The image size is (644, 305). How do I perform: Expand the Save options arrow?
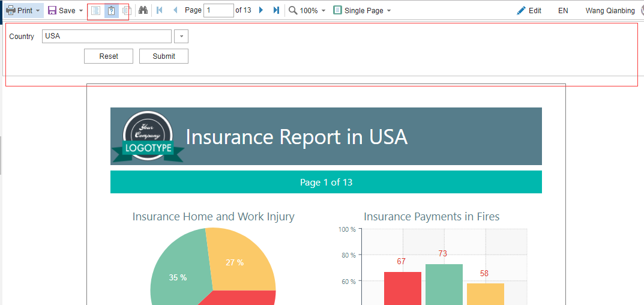[x=81, y=11]
